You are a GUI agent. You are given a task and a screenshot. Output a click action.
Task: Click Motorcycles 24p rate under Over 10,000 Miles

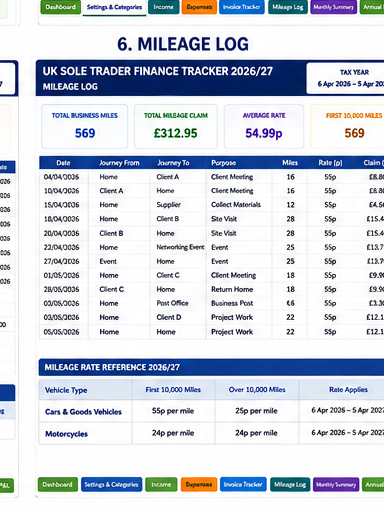(x=256, y=433)
